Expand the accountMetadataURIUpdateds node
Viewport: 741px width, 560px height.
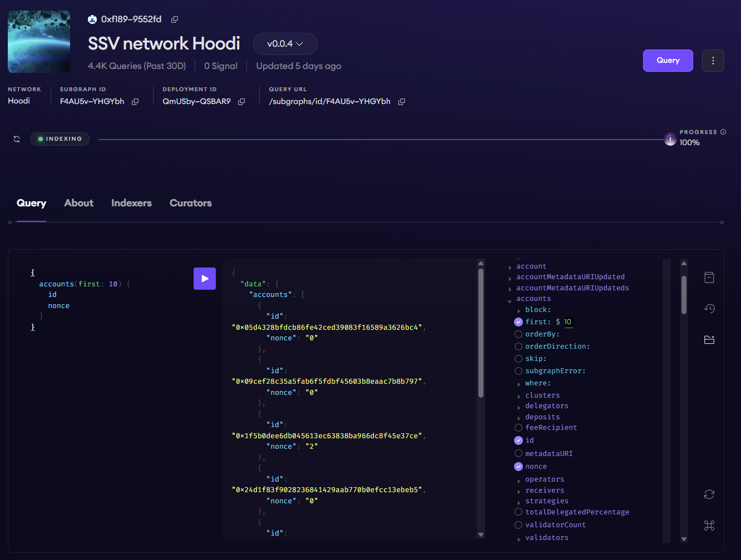click(x=510, y=289)
